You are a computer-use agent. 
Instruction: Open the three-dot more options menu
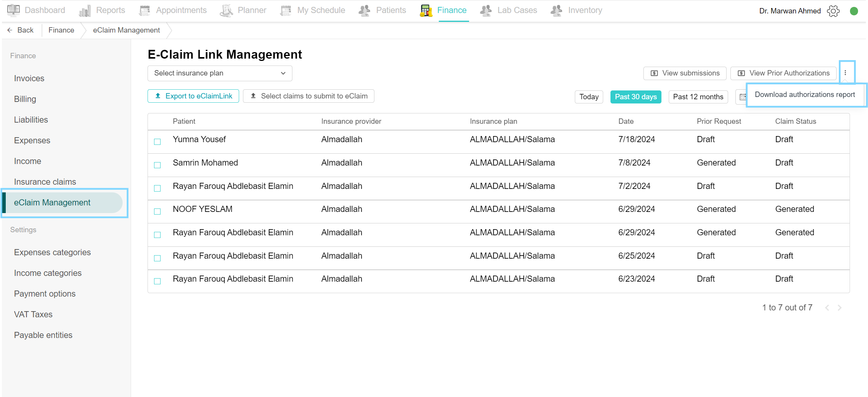coord(845,73)
